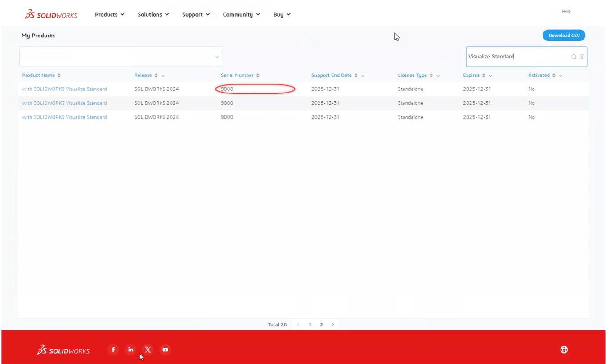Go to page 2 of results
The height and width of the screenshot is (364, 606).
[321, 324]
